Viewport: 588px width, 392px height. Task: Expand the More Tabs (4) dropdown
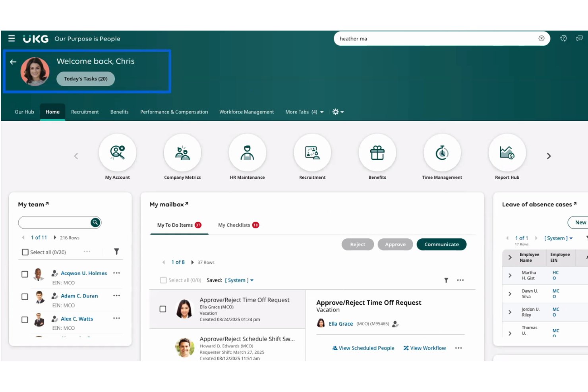coord(304,112)
